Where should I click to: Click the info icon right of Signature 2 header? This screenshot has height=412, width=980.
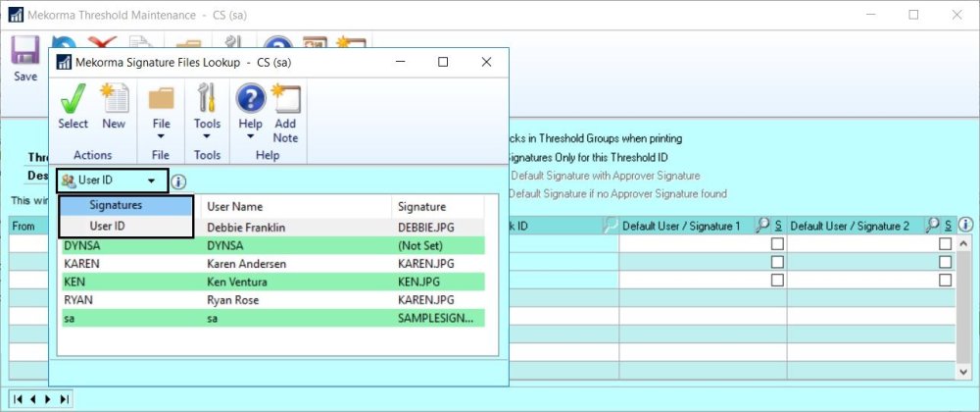point(965,225)
